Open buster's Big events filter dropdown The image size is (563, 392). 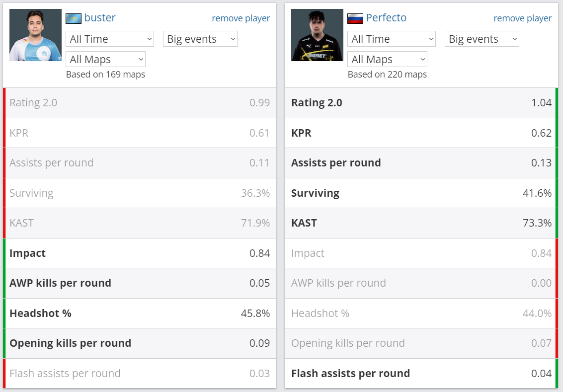[x=200, y=39]
